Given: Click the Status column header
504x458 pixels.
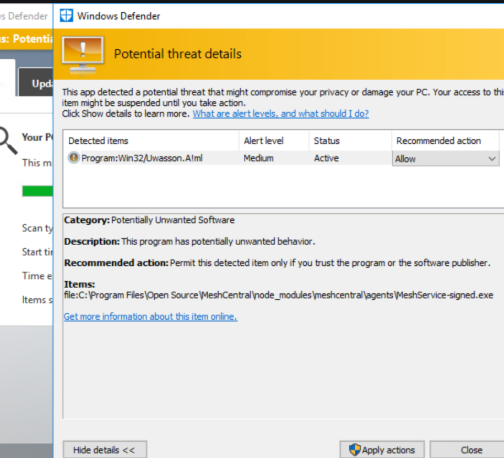Looking at the screenshot, I should pyautogui.click(x=350, y=141).
